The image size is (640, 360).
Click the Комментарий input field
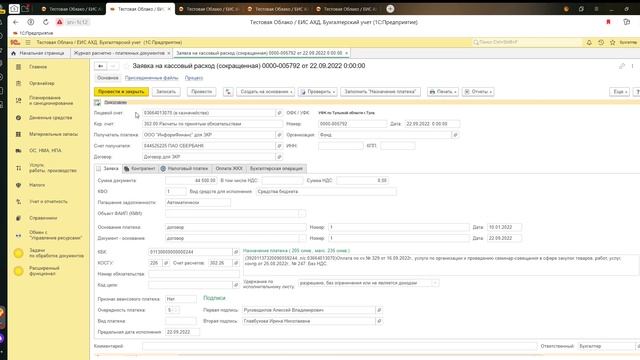pyautogui.click(x=339, y=346)
